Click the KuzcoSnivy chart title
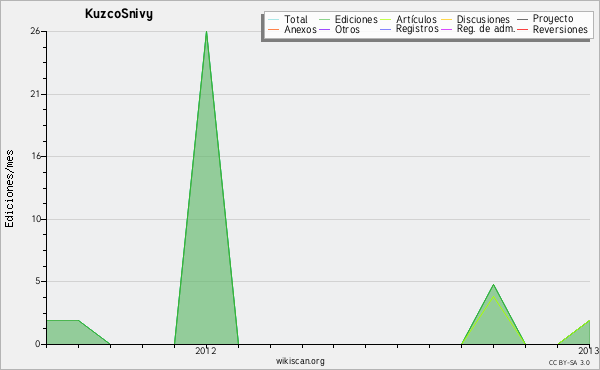The height and width of the screenshot is (370, 600). click(x=119, y=14)
